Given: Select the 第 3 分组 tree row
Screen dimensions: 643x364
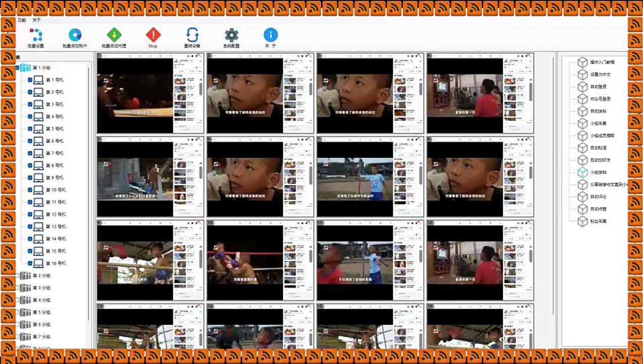Looking at the screenshot, I should click(41, 288).
